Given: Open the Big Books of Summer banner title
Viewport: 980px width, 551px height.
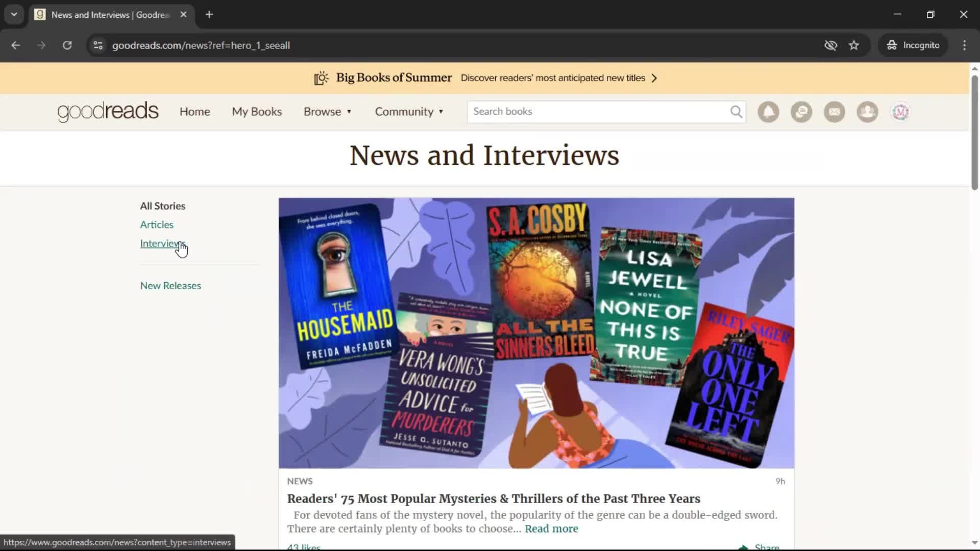Looking at the screenshot, I should (394, 78).
